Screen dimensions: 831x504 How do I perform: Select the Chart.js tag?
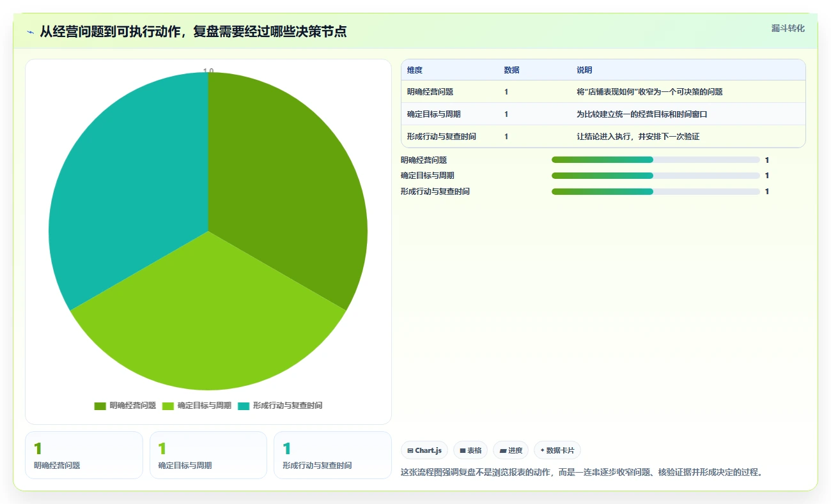coord(424,450)
